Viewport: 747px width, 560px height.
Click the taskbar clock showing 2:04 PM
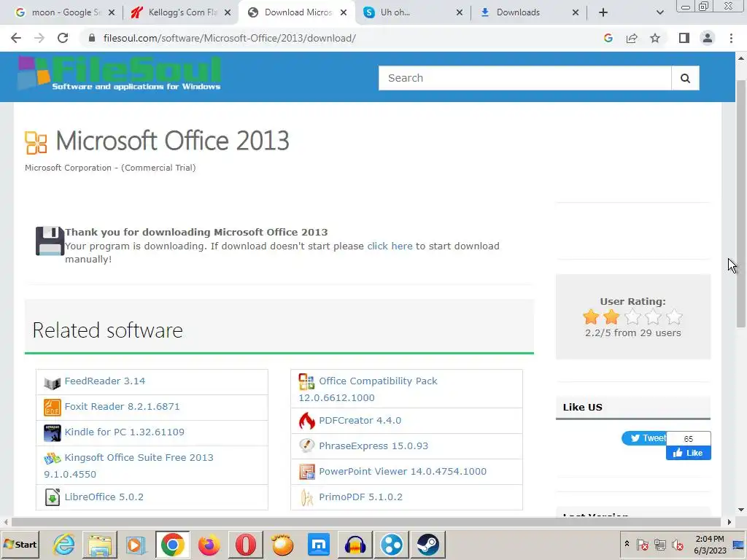710,545
